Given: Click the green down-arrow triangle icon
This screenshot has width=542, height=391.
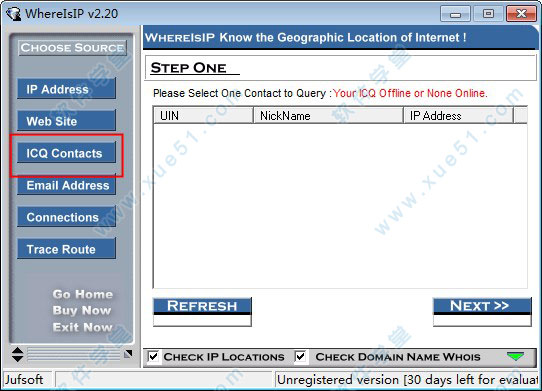Looking at the screenshot, I should [x=515, y=356].
